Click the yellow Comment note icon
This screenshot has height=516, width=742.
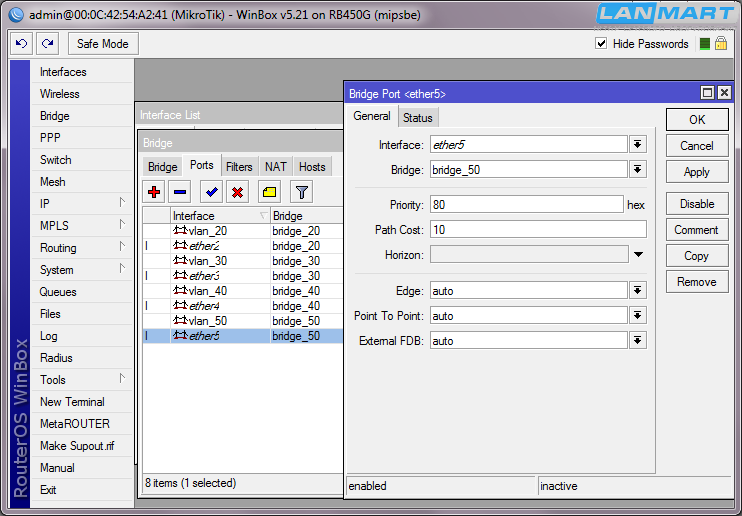(269, 192)
